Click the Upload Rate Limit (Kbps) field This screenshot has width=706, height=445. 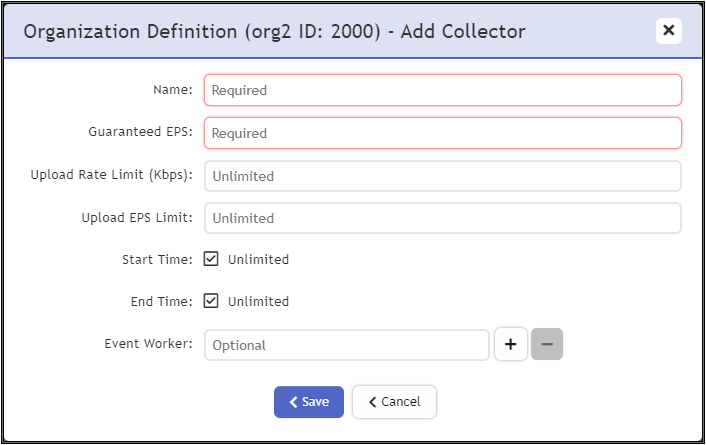[x=443, y=176]
